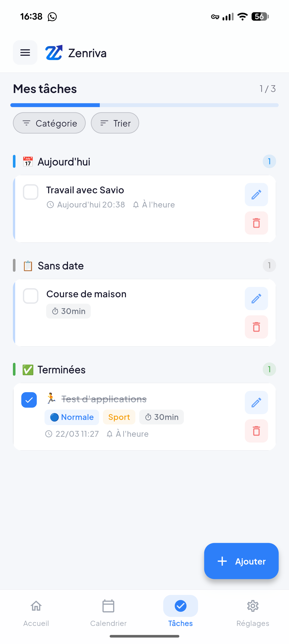
Task: Tap the Sport category tag
Action: tap(119, 417)
